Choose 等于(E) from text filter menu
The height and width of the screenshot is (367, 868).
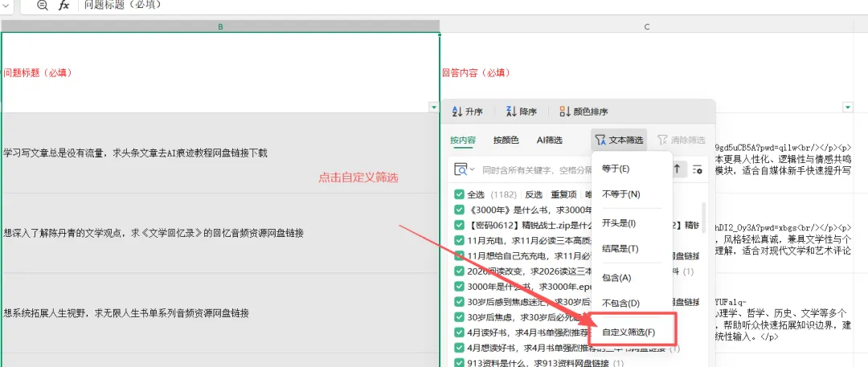coord(632,169)
